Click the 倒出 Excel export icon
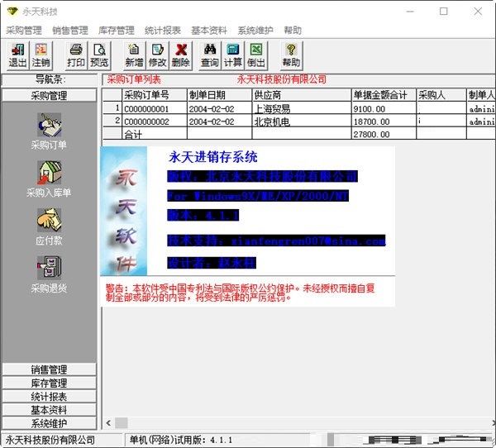The image size is (496, 448). click(x=256, y=55)
